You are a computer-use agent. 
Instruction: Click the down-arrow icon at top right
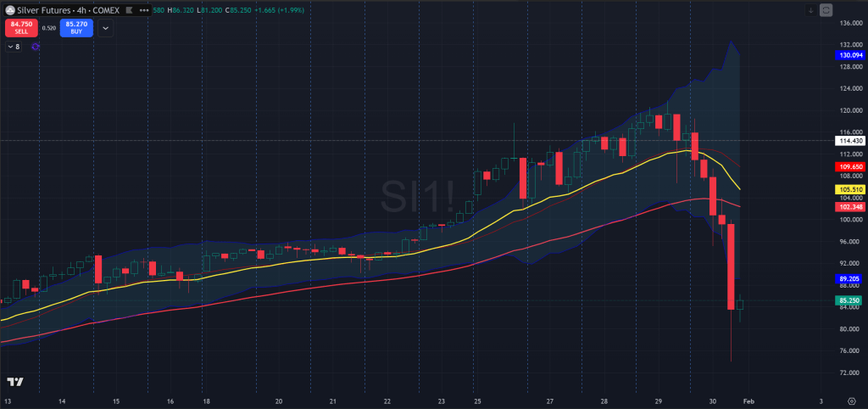pyautogui.click(x=811, y=10)
